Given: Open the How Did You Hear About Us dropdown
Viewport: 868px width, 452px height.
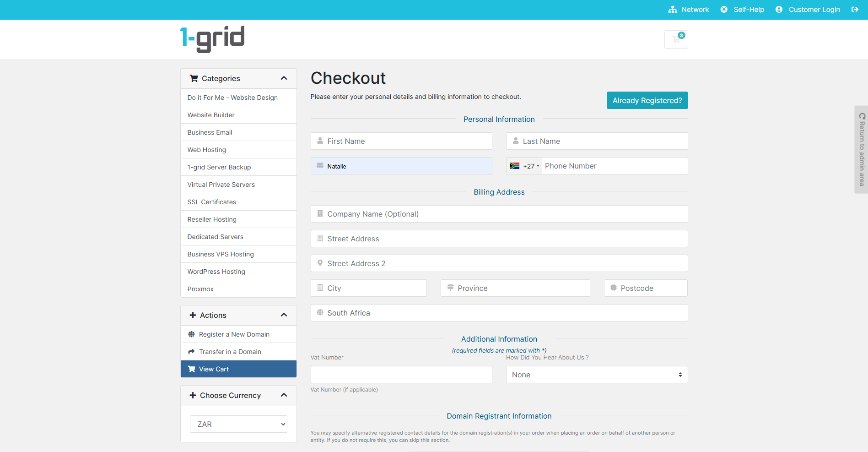Looking at the screenshot, I should (x=597, y=375).
